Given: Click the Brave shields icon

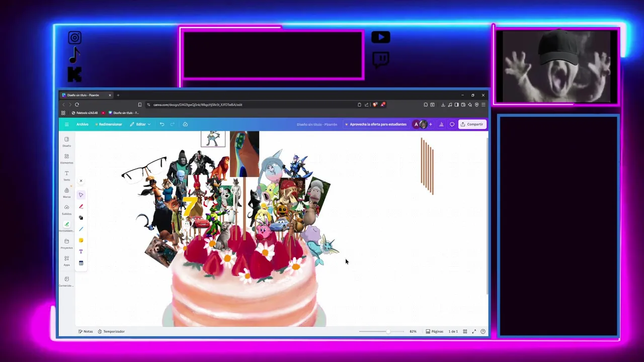Looking at the screenshot, I should 375,105.
